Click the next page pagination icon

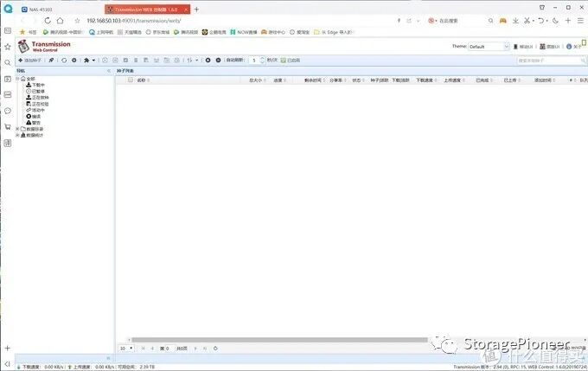pos(195,349)
